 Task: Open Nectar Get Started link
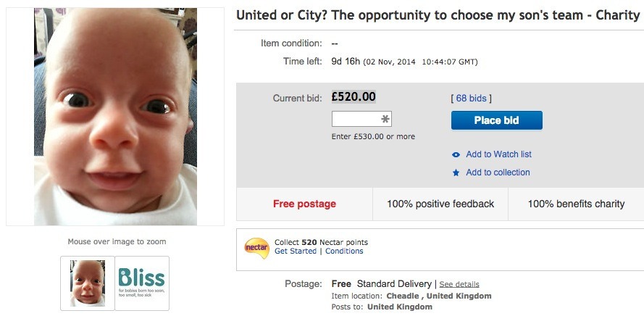click(x=296, y=251)
